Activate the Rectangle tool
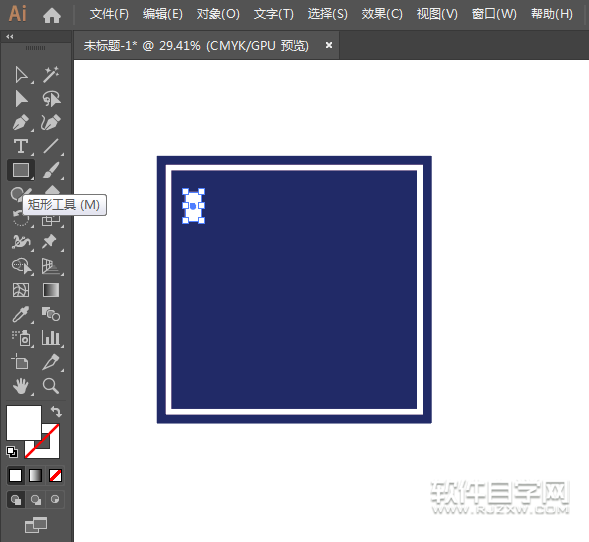 21,170
